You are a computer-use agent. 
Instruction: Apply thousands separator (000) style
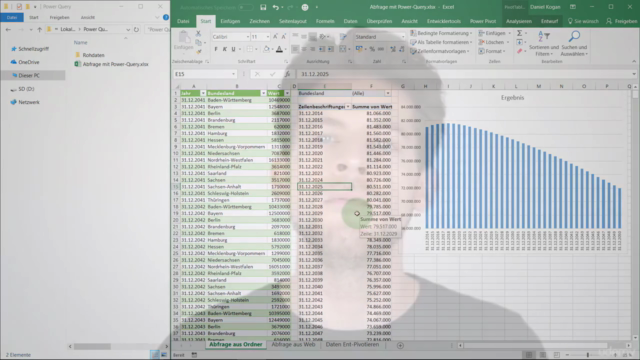pos(380,49)
